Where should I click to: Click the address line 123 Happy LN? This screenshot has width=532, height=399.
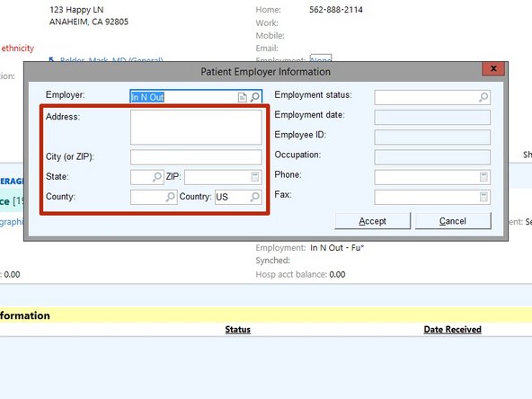76,10
